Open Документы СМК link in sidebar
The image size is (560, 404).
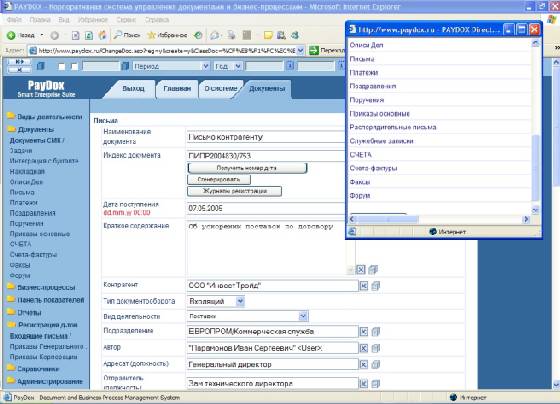[37, 140]
